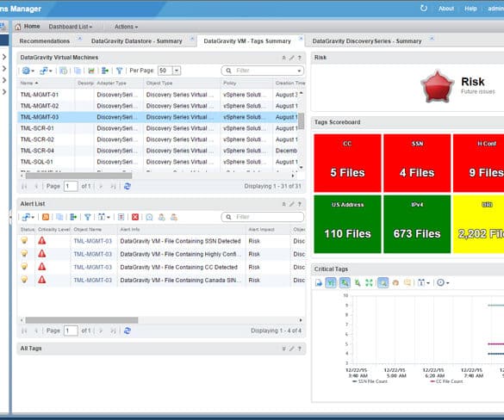
Task: Collapse the Alert List widget
Action: pyautogui.click(x=283, y=204)
